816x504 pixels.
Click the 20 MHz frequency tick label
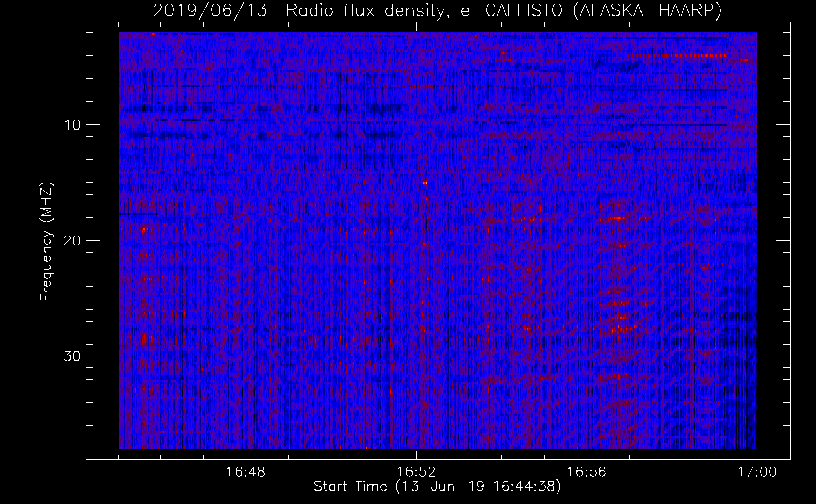tap(72, 240)
